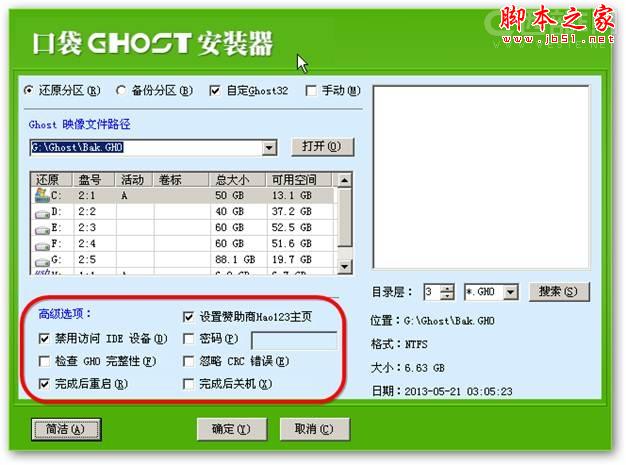Screen dimensions: 626x465
Task: Click the Ghost image path field G:\Ghost\Bak.GHO
Action: [x=146, y=148]
